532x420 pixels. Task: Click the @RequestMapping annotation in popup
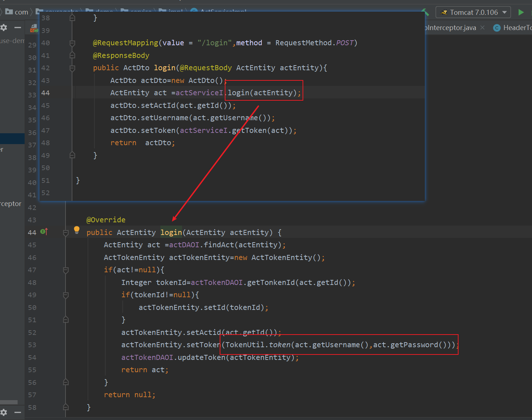coord(126,43)
